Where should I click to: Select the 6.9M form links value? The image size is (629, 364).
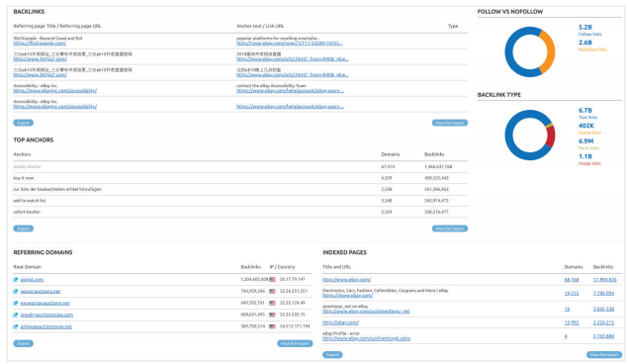click(585, 141)
